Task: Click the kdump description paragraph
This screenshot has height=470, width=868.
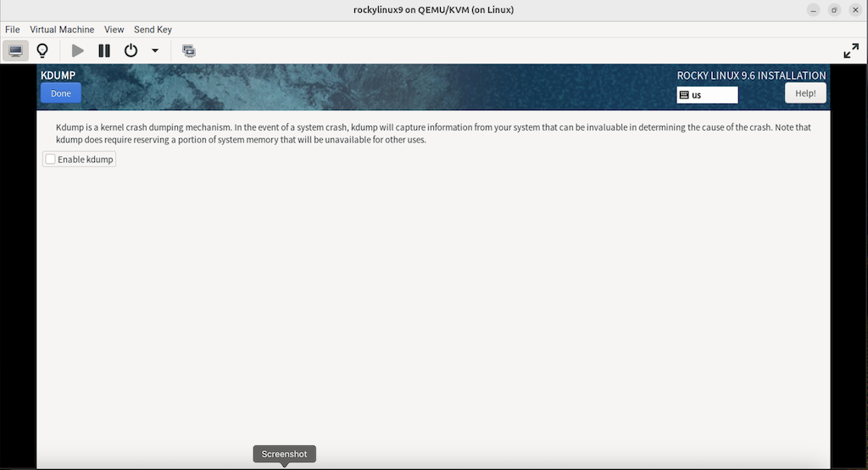Action: pos(433,133)
